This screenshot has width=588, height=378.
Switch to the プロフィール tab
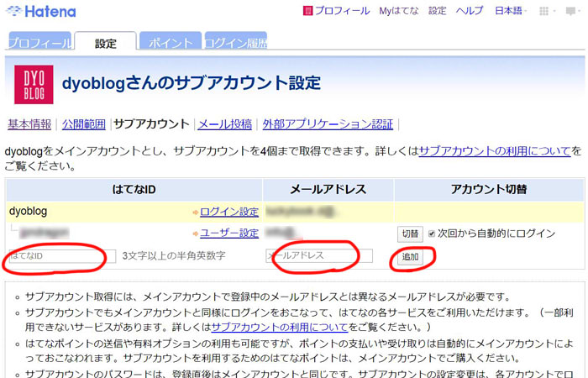pos(39,41)
